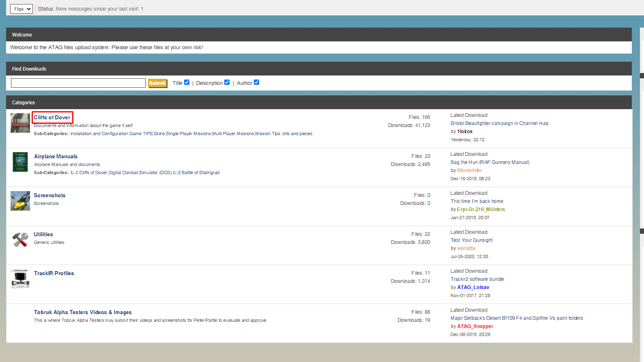
Task: Toggle the Description search checkbox
Action: [x=227, y=82]
